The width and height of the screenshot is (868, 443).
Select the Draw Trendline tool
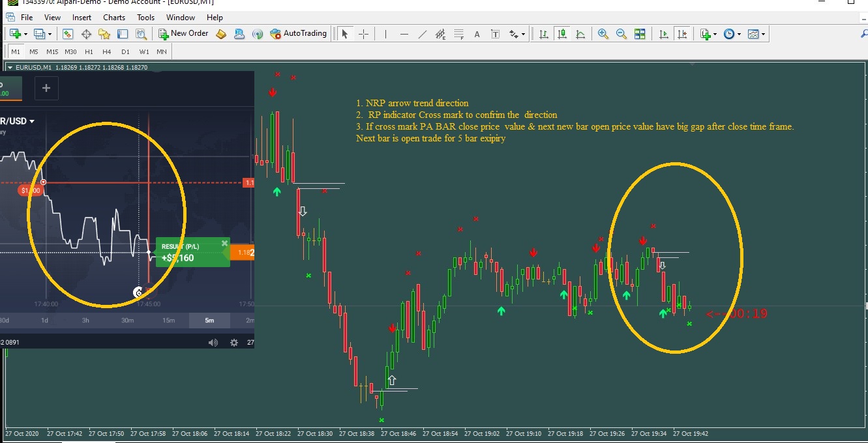tap(423, 34)
